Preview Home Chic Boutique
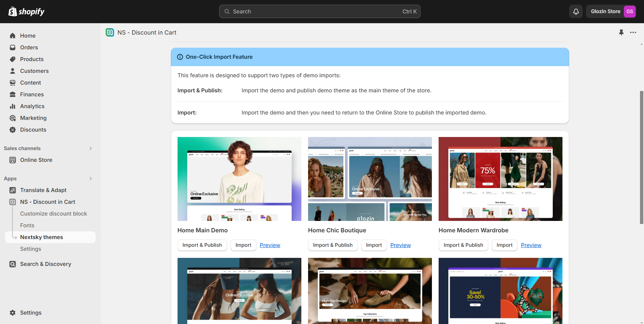644x324 pixels. [x=400, y=245]
